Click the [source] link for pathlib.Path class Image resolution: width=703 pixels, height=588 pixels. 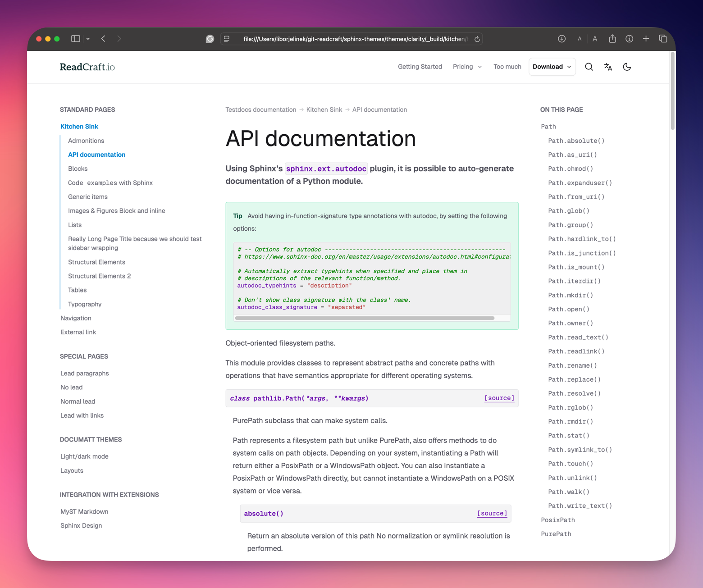point(499,398)
